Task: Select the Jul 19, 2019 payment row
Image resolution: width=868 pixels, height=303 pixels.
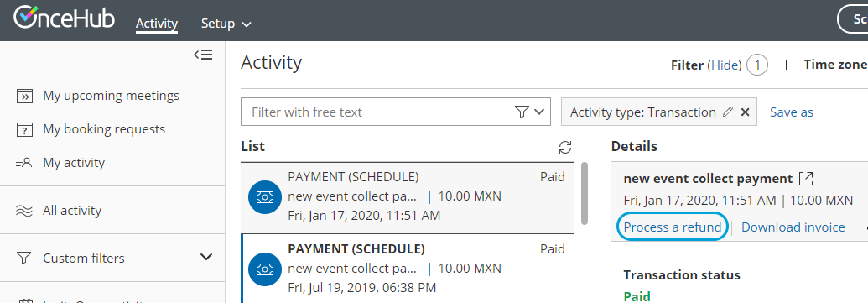Action: pyautogui.click(x=407, y=269)
